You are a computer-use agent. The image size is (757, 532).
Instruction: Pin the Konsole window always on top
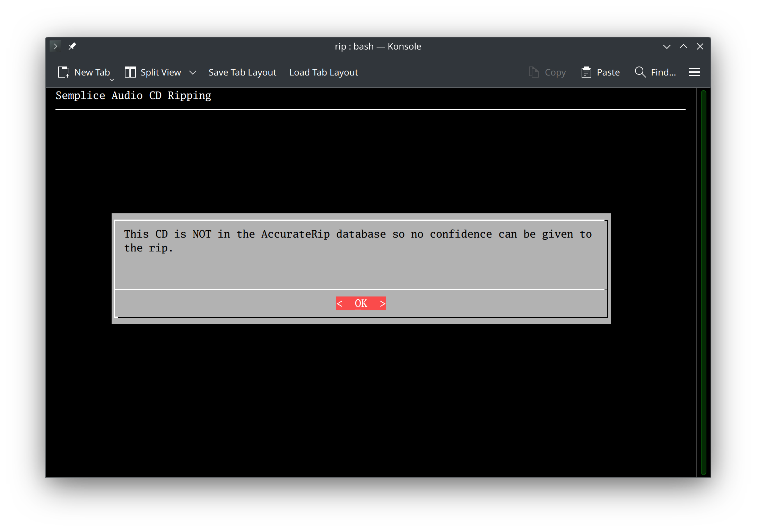point(72,46)
